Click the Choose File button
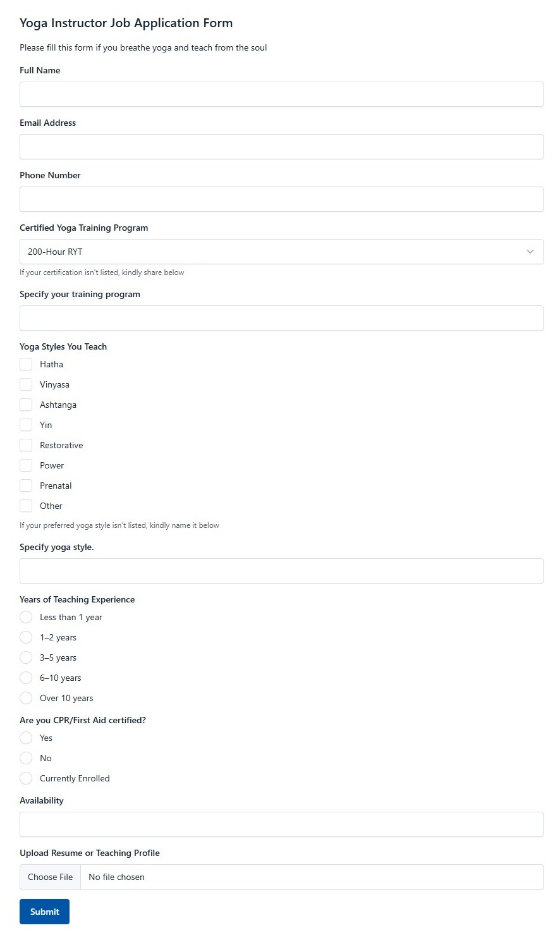This screenshot has width=560, height=935. pos(51,877)
